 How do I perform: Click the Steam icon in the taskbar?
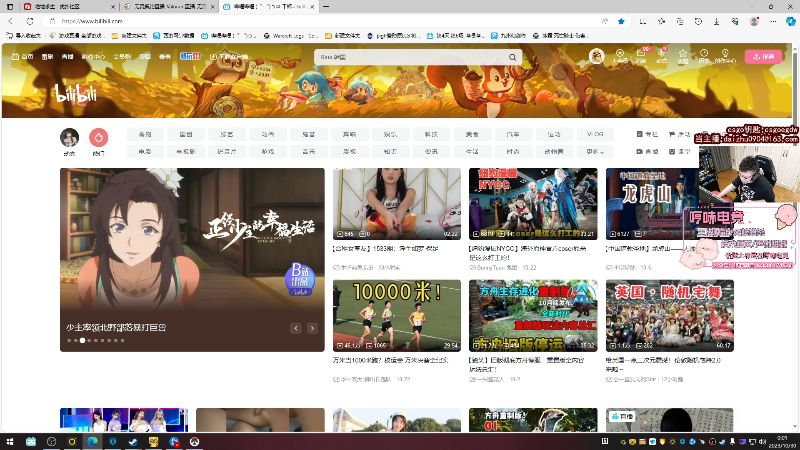(133, 441)
